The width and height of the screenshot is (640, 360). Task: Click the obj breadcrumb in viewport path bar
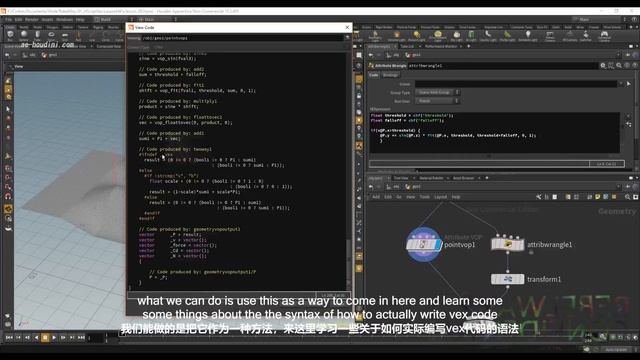tap(29, 55)
